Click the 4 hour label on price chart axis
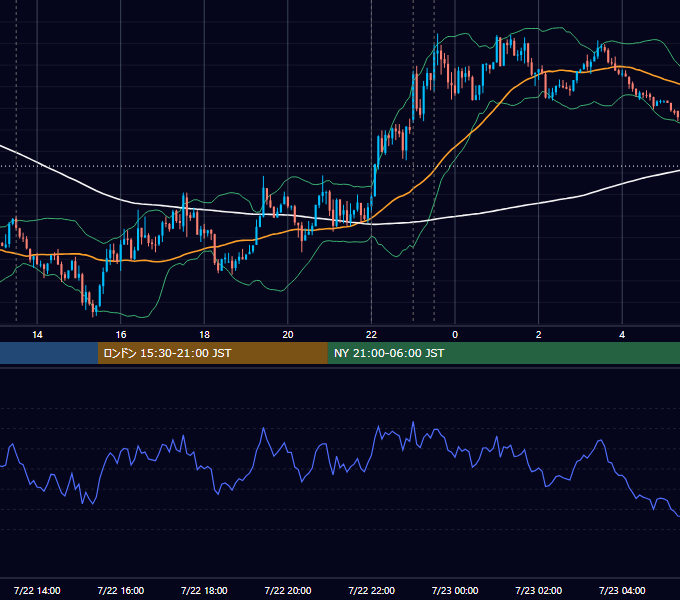Screen dimensions: 680x600 click(622, 335)
